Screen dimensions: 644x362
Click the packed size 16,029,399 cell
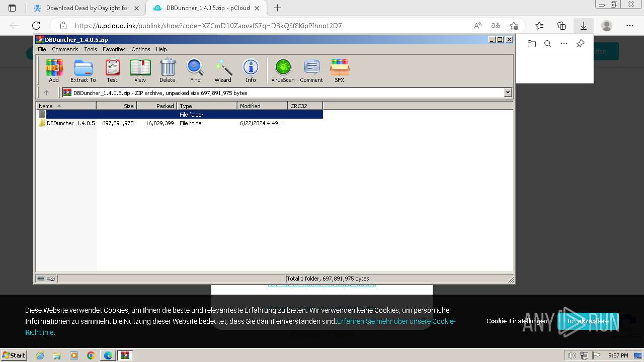pyautogui.click(x=159, y=123)
